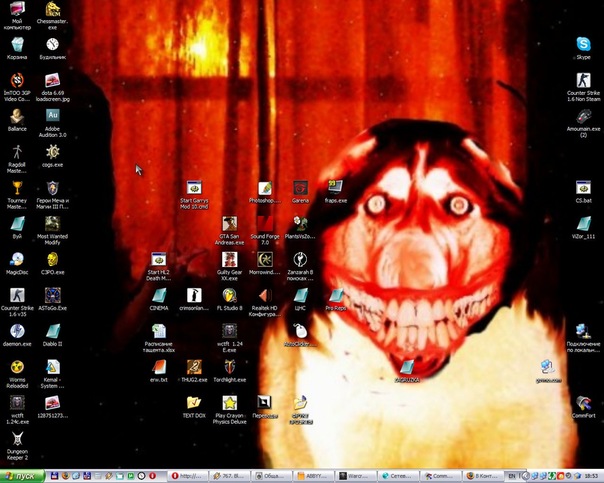Select the ASToGo.Exe icon
604x483 pixels.
pyautogui.click(x=52, y=299)
